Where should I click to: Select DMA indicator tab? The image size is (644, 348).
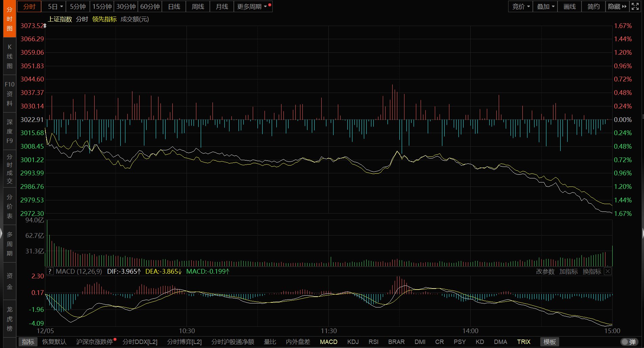(x=500, y=342)
